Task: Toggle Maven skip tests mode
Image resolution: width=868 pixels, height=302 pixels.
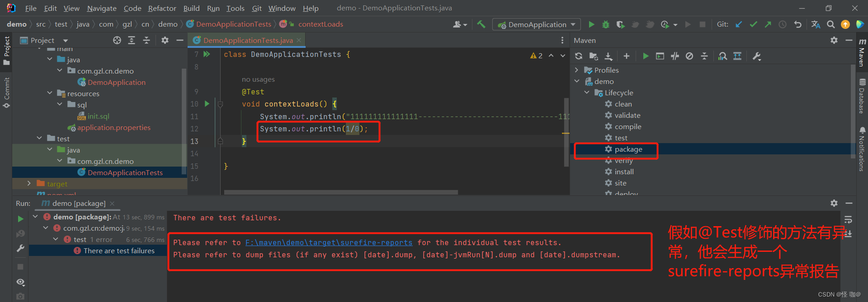Action: point(689,56)
